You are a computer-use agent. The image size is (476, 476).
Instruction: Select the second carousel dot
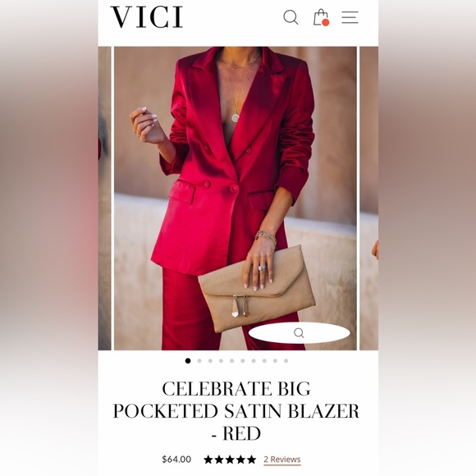[x=199, y=360]
